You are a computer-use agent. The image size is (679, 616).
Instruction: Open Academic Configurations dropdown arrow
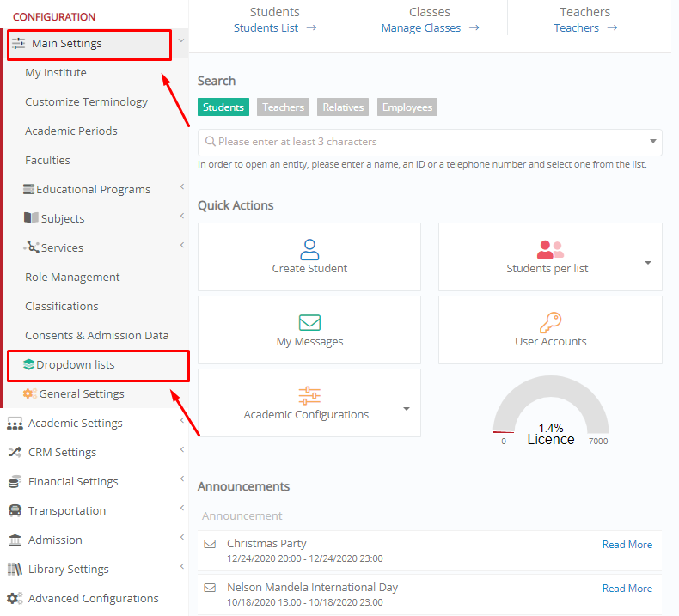[x=407, y=409]
